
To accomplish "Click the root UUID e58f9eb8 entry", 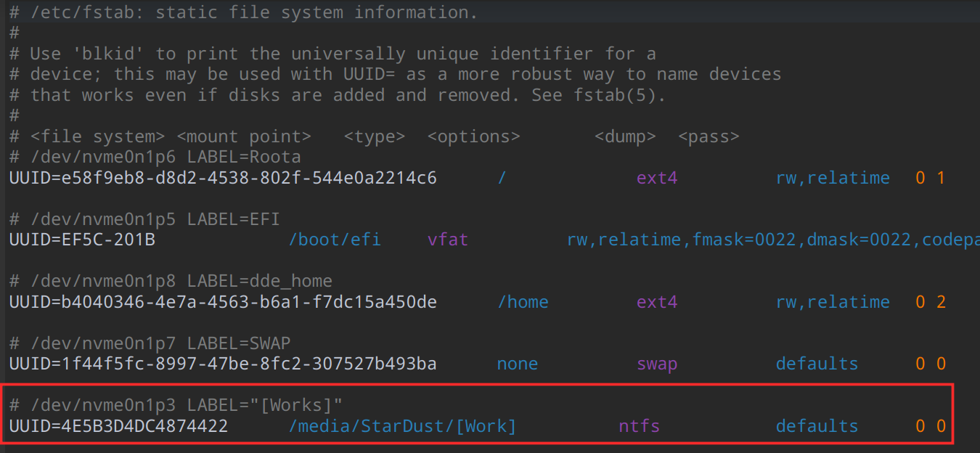I will pyautogui.click(x=223, y=178).
